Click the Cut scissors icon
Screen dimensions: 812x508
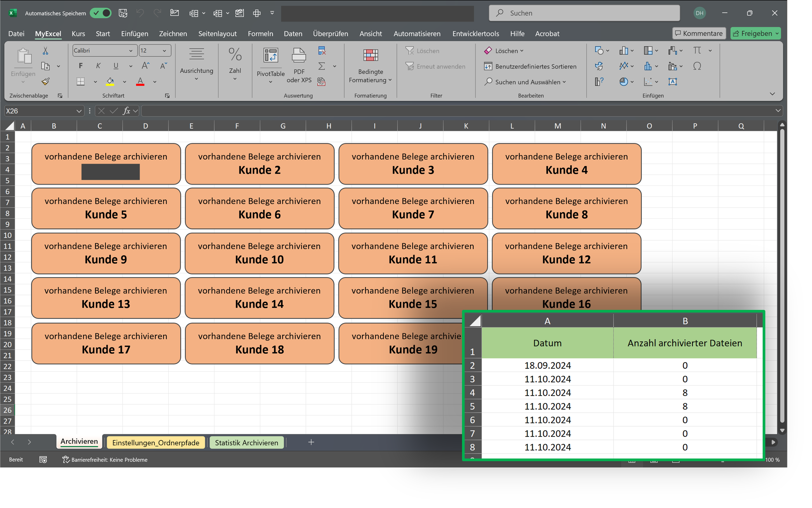45,51
